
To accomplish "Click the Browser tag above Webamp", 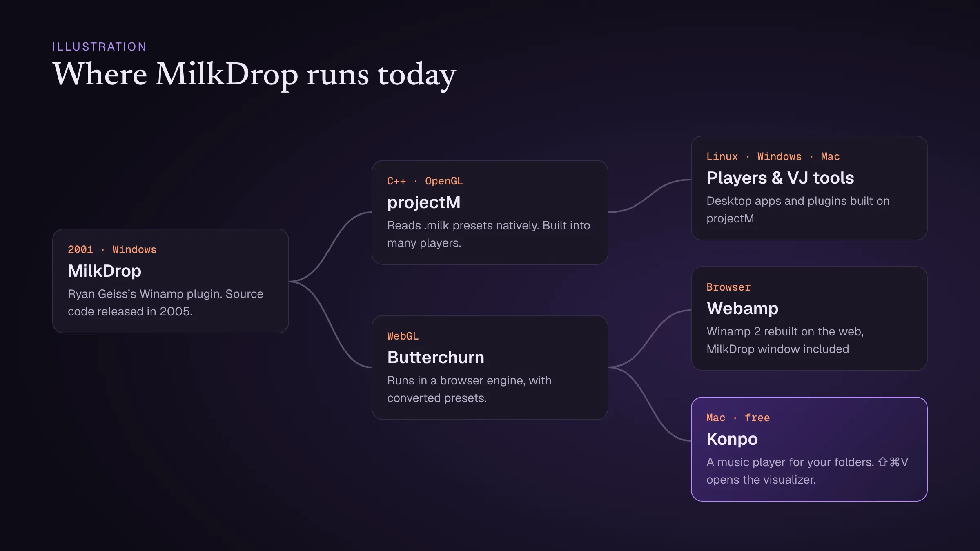I will 728,287.
